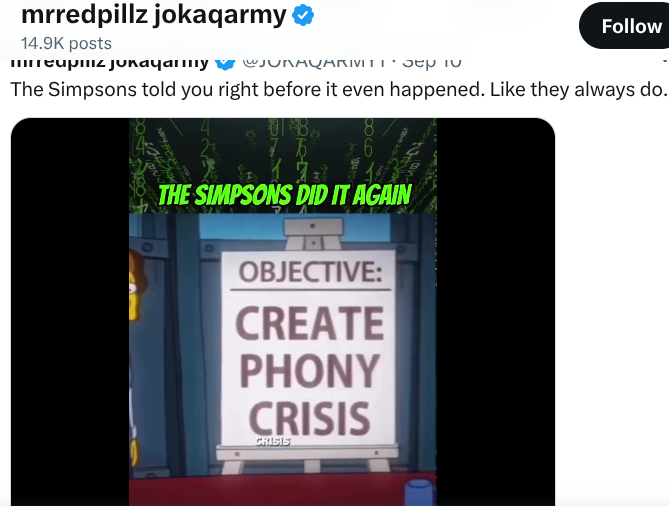The image size is (669, 506).
Task: Click the verified badge beside header profile name
Action: coord(303,15)
